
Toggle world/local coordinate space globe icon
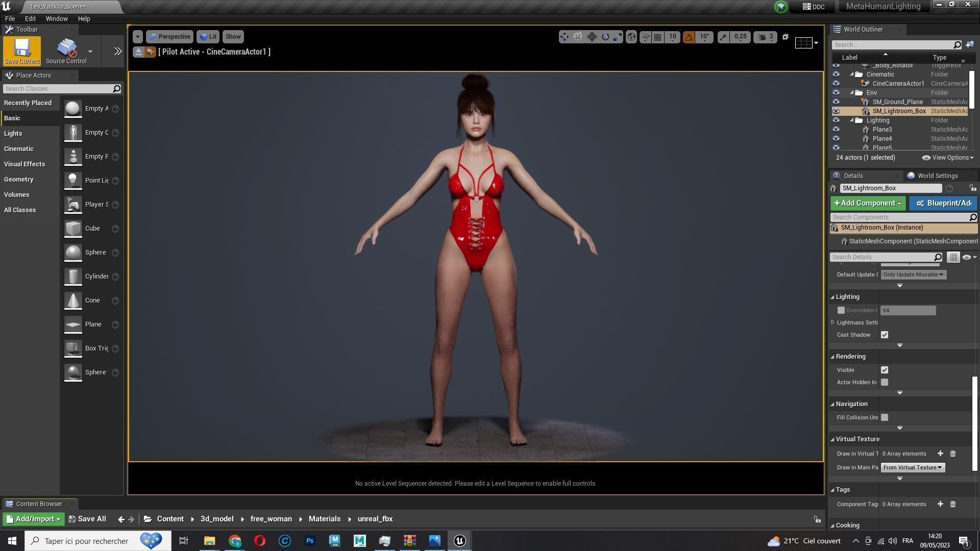(631, 37)
